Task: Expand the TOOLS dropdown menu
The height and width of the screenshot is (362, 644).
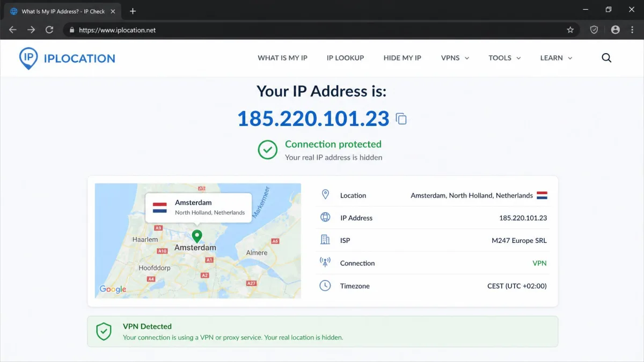Action: [x=504, y=58]
